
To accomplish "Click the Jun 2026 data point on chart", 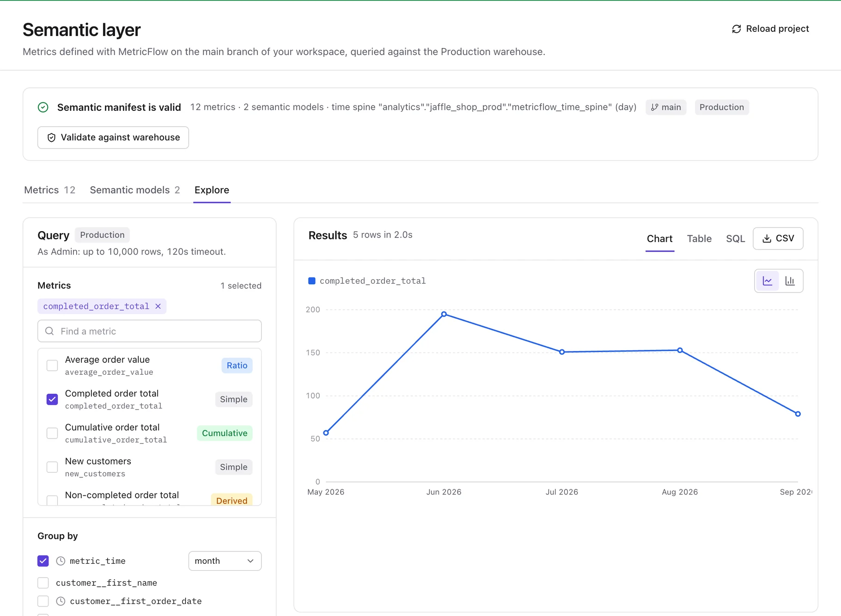I will pyautogui.click(x=444, y=314).
